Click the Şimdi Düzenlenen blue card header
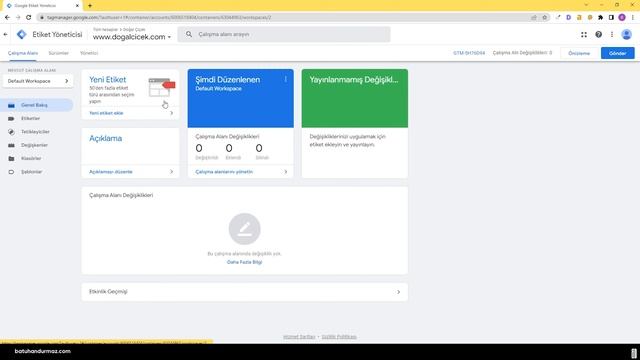This screenshot has height=360, width=640. click(240, 98)
